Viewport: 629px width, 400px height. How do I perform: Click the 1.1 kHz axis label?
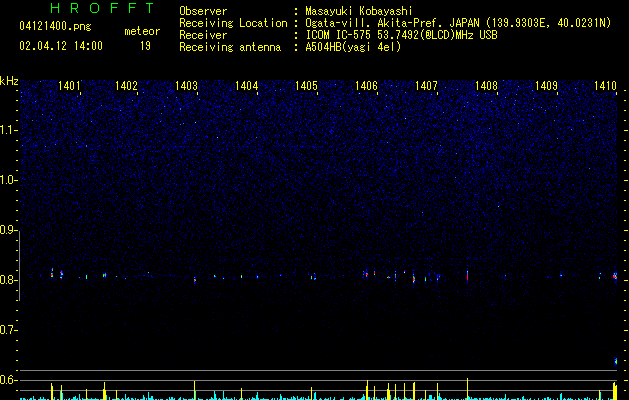[8, 130]
